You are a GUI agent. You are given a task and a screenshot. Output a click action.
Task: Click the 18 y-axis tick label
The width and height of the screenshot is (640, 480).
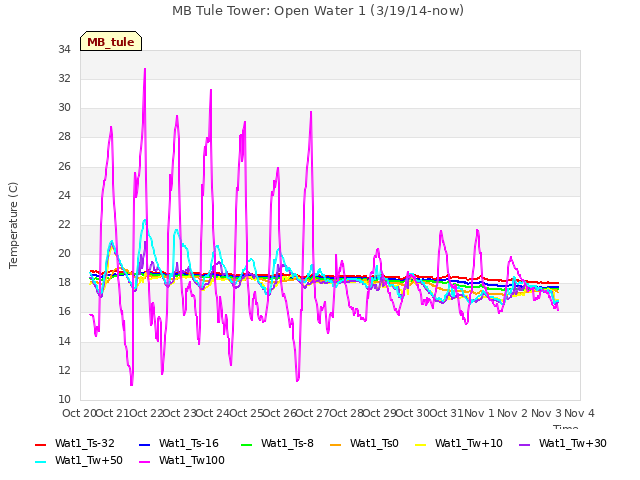[x=64, y=283]
